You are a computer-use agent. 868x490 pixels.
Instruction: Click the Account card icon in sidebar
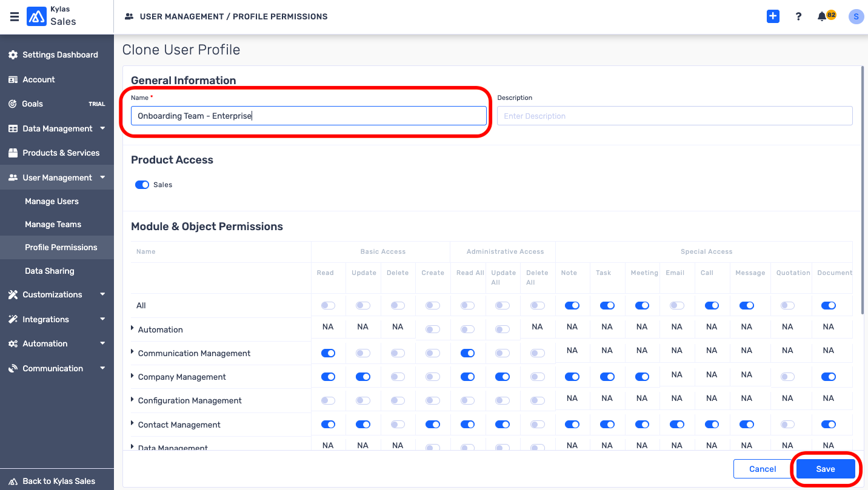(13, 79)
